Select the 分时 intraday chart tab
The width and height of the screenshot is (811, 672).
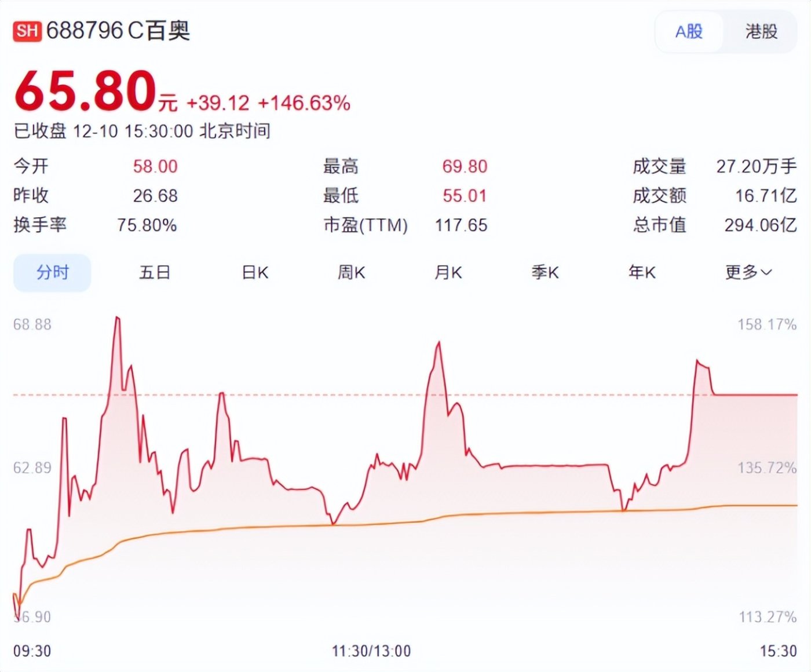coord(52,272)
